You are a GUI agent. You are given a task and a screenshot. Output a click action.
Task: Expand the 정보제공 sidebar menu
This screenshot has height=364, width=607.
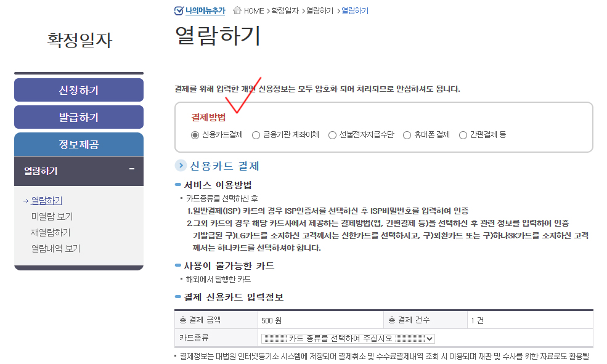[79, 144]
